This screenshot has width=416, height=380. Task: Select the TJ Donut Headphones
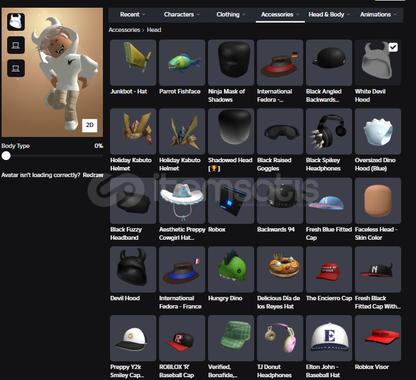tap(280, 338)
